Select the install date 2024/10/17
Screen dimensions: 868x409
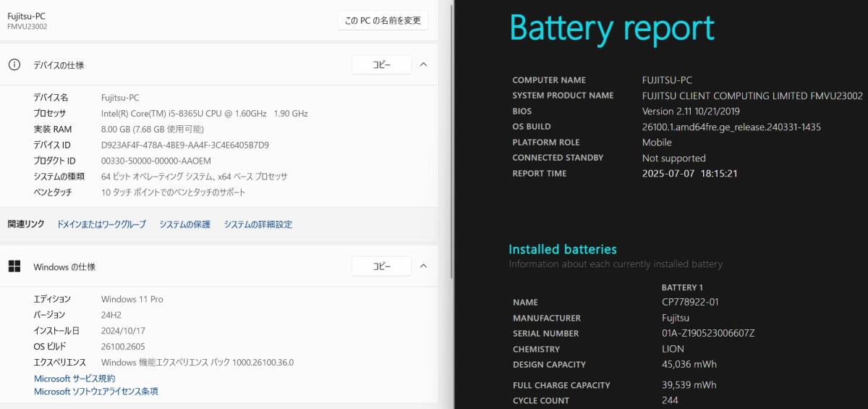coord(123,331)
